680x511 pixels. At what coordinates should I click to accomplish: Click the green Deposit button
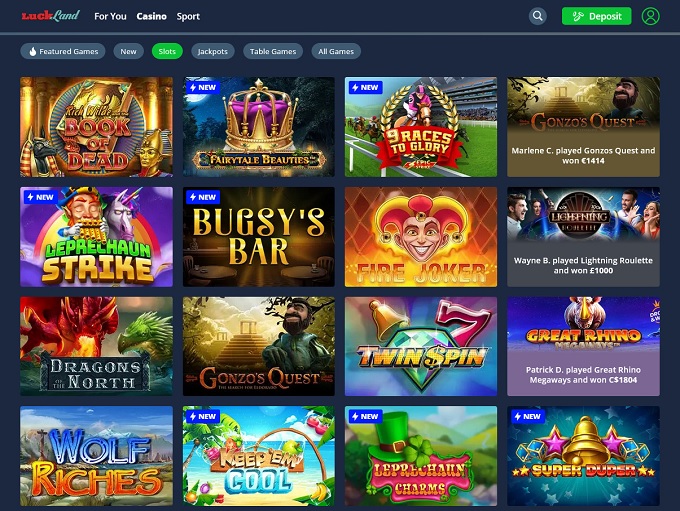click(x=596, y=16)
